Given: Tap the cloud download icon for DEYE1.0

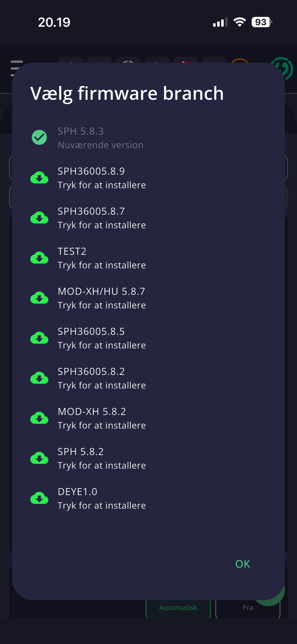Looking at the screenshot, I should (x=39, y=498).
